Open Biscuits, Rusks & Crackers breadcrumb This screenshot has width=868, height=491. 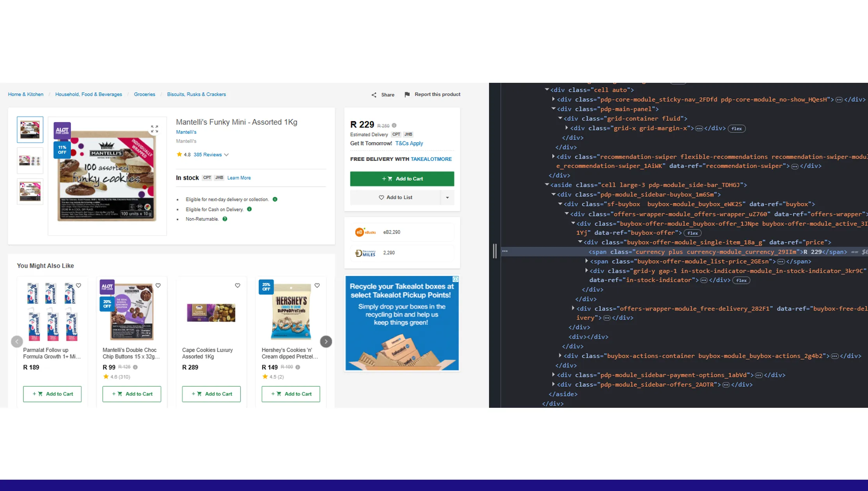pyautogui.click(x=196, y=95)
